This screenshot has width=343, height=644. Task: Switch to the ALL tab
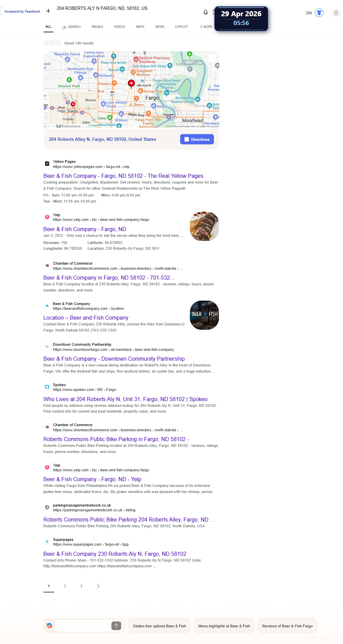tap(48, 27)
